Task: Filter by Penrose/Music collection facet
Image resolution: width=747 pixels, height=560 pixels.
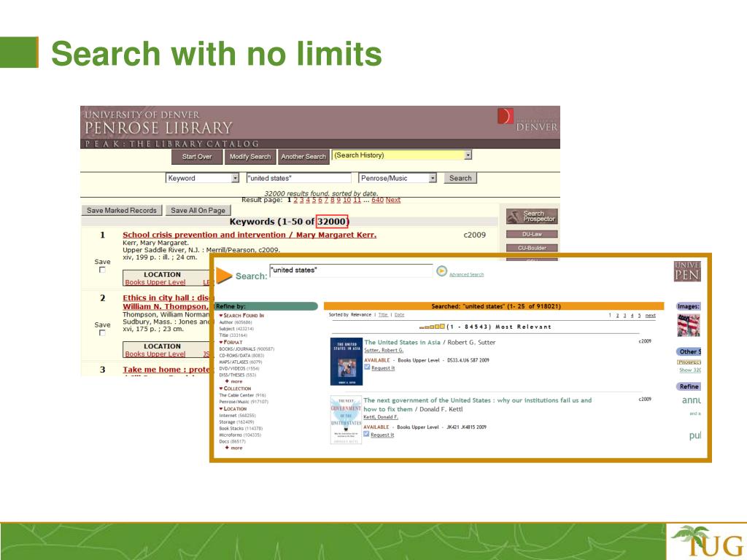Action: pos(244,402)
